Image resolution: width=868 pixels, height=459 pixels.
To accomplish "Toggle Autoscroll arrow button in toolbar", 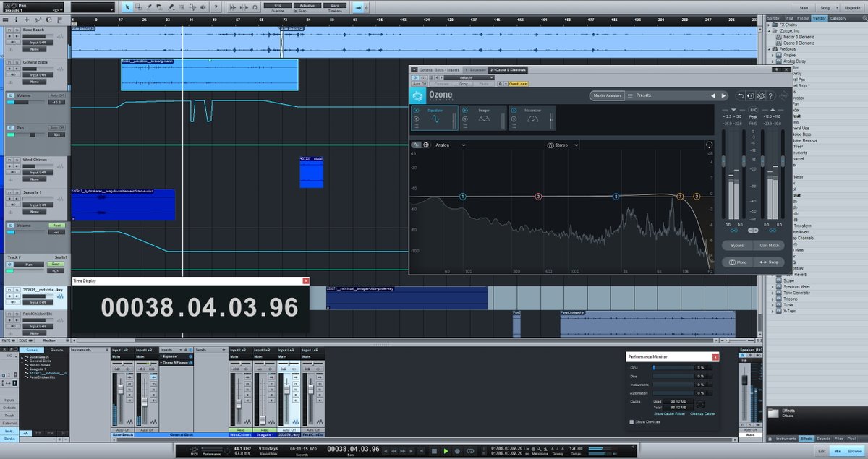I will pos(358,7).
